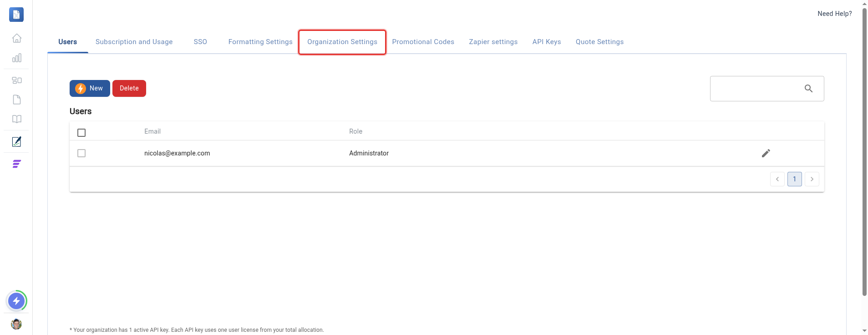
Task: Open Formatting Settings tab
Action: [260, 42]
